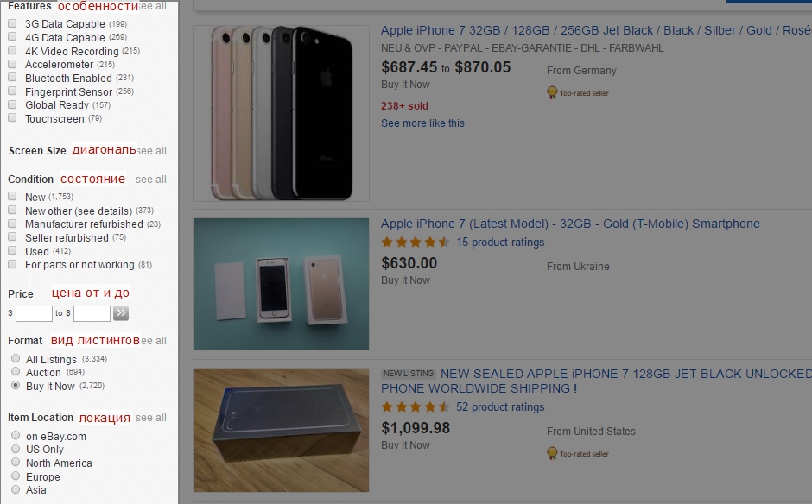
Task: Choose US Only item location
Action: point(16,450)
